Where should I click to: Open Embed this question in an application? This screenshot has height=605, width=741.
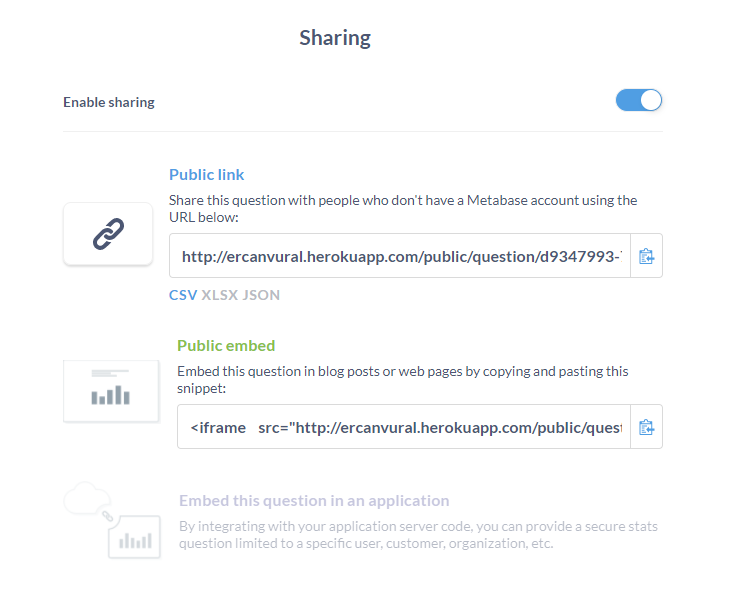pos(314,501)
